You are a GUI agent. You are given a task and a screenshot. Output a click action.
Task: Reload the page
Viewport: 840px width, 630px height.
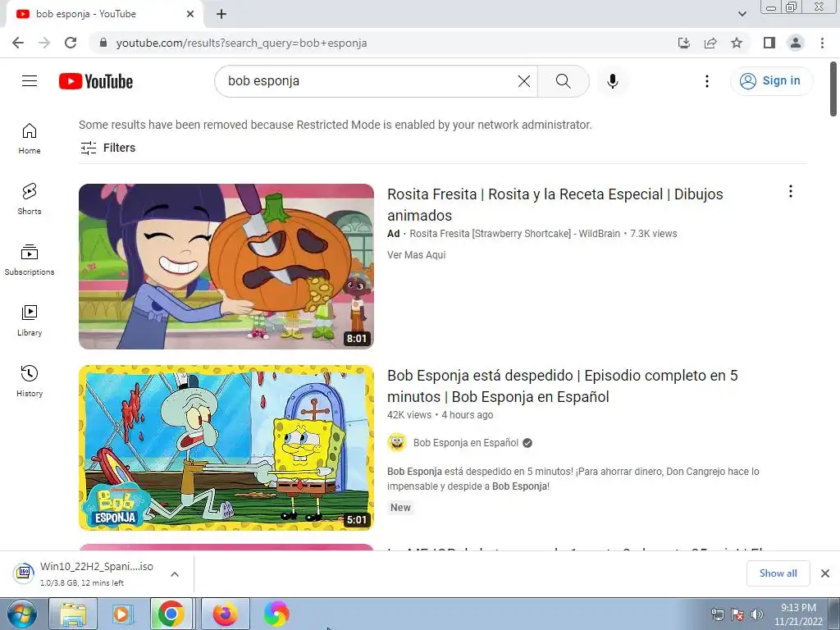(71, 43)
